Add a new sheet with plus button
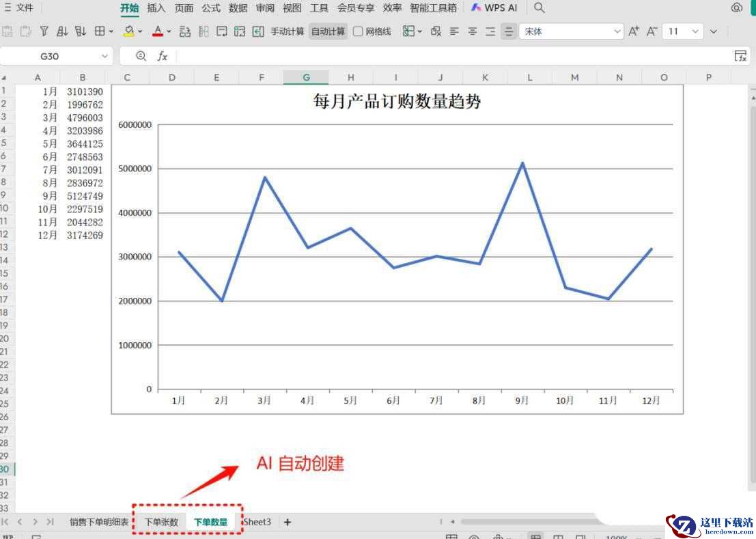 click(288, 522)
